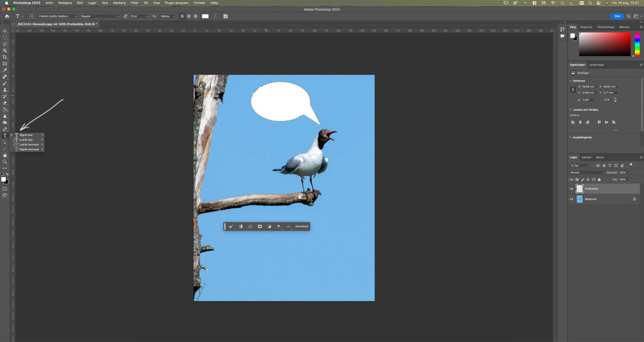Toggle lock position in Lager panel
The width and height of the screenshot is (644, 342).
(x=588, y=179)
